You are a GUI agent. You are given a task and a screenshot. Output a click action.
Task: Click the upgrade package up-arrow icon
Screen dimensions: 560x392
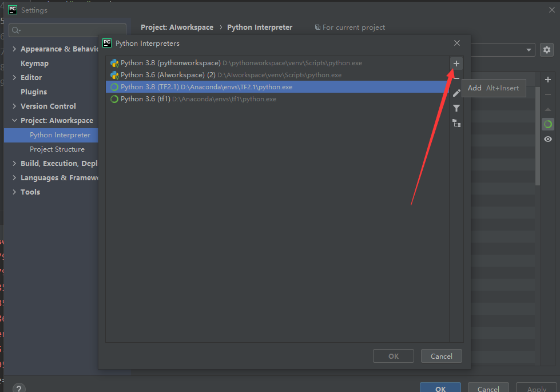point(548,109)
